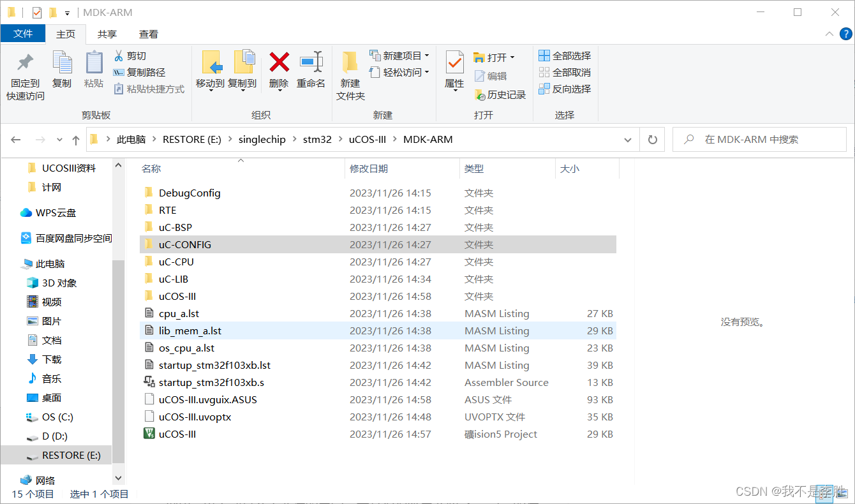Collapse the ribbon with the chevron
The image size is (855, 504).
(829, 34)
